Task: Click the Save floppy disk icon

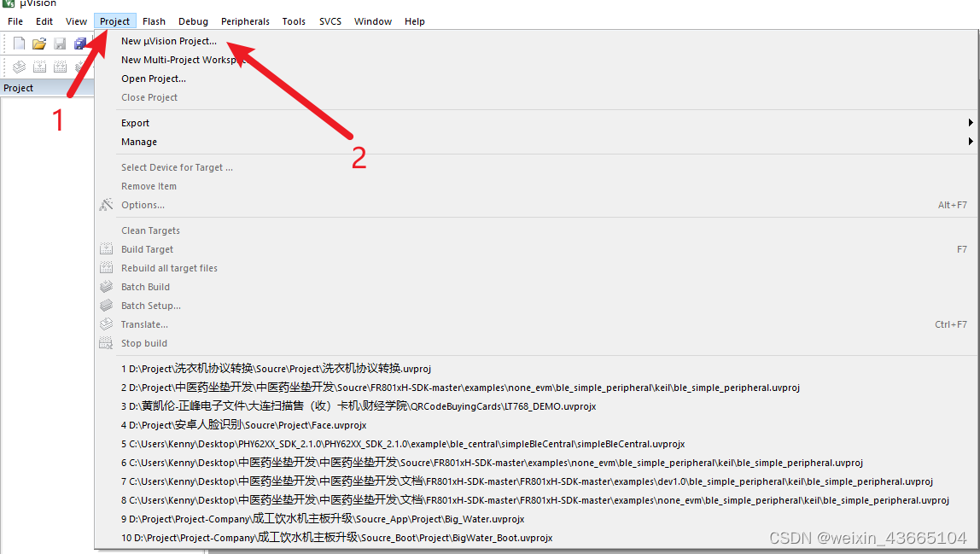Action: tap(60, 44)
